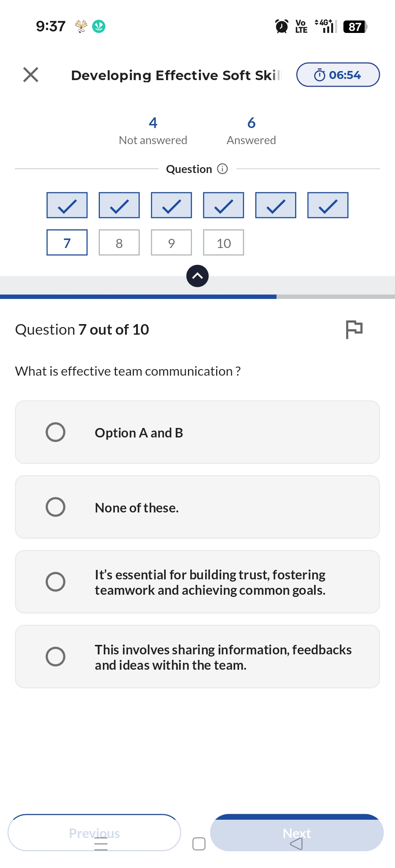The width and height of the screenshot is (395, 868).
Task: Jump to question 8
Action: coord(119,243)
